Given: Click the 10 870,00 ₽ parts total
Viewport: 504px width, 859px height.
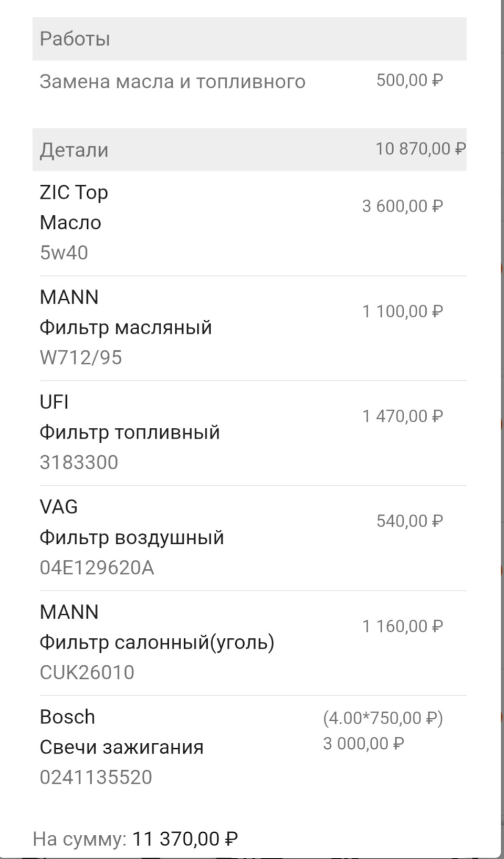Looking at the screenshot, I should click(x=420, y=149).
